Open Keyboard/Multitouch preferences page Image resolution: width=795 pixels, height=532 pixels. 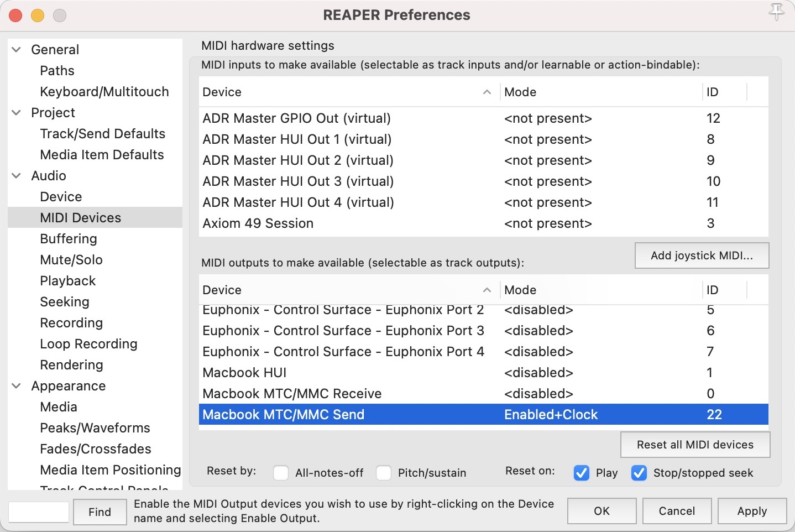pyautogui.click(x=104, y=92)
